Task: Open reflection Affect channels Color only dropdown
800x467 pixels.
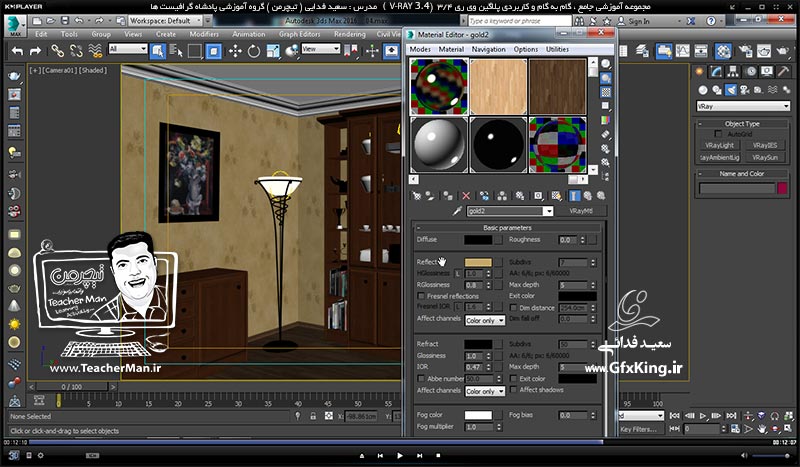Action: coord(485,321)
